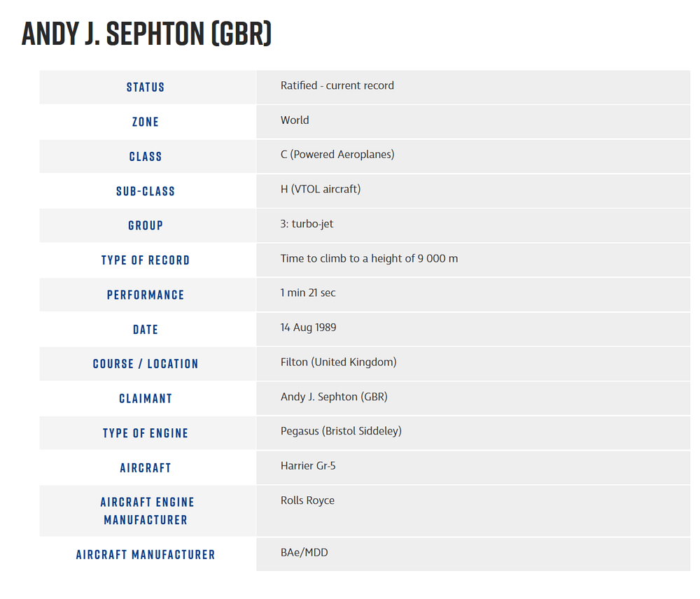Click the 'World' zone value
700x599 pixels.
click(x=295, y=120)
